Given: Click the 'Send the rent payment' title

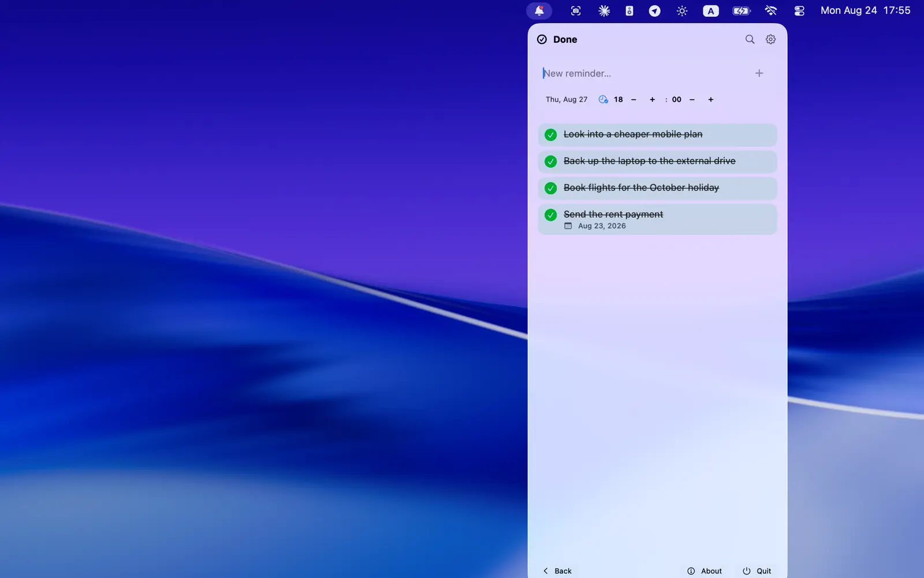Looking at the screenshot, I should (x=613, y=214).
